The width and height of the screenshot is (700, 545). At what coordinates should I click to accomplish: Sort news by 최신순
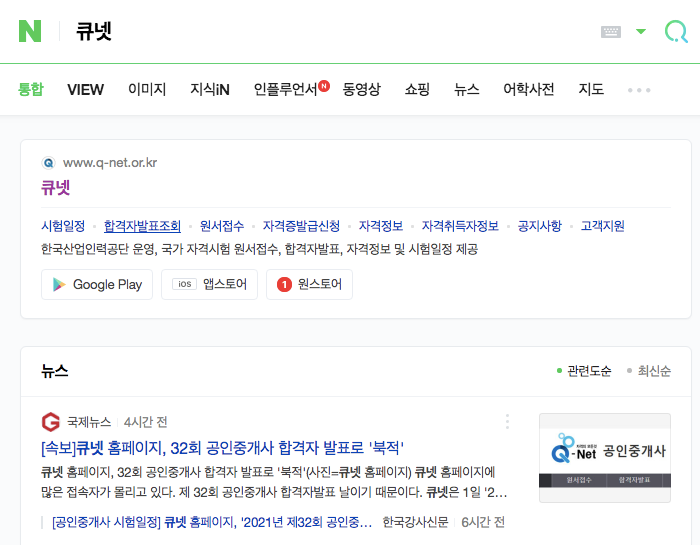point(649,371)
